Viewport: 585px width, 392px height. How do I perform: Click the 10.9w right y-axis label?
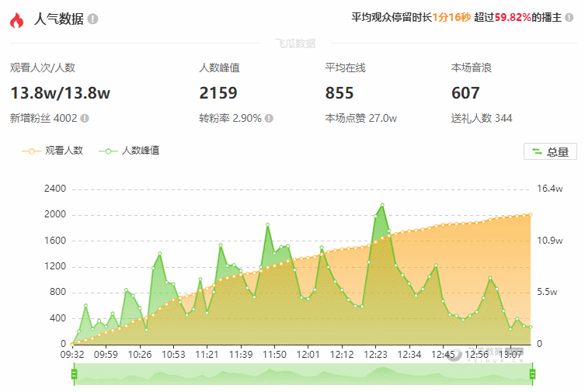549,241
